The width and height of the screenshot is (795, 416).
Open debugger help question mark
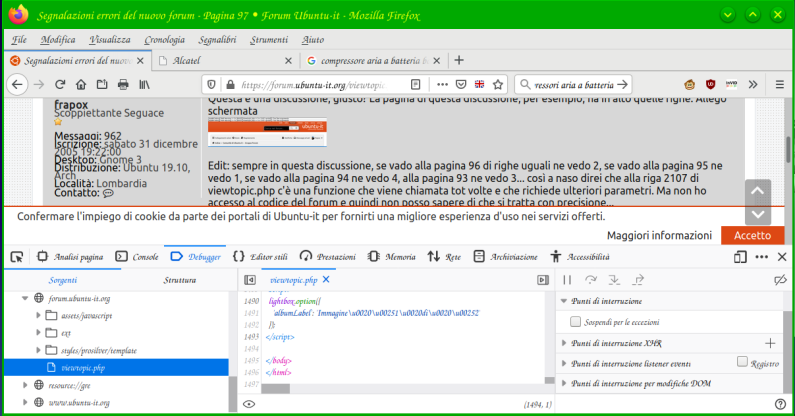coord(780,404)
